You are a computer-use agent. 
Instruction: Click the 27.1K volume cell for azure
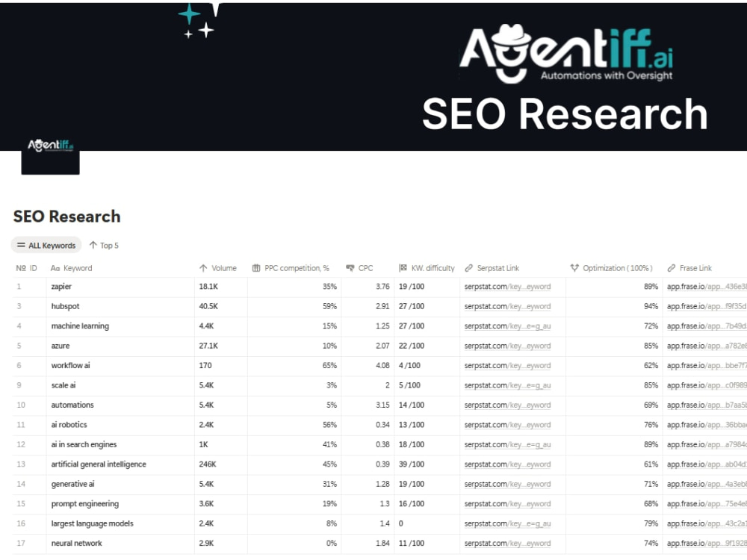(220, 346)
